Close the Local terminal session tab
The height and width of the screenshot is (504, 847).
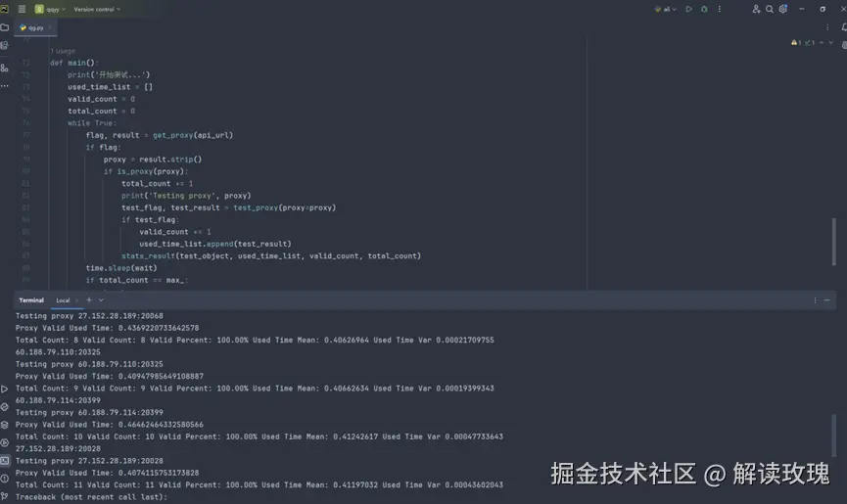tap(76, 300)
